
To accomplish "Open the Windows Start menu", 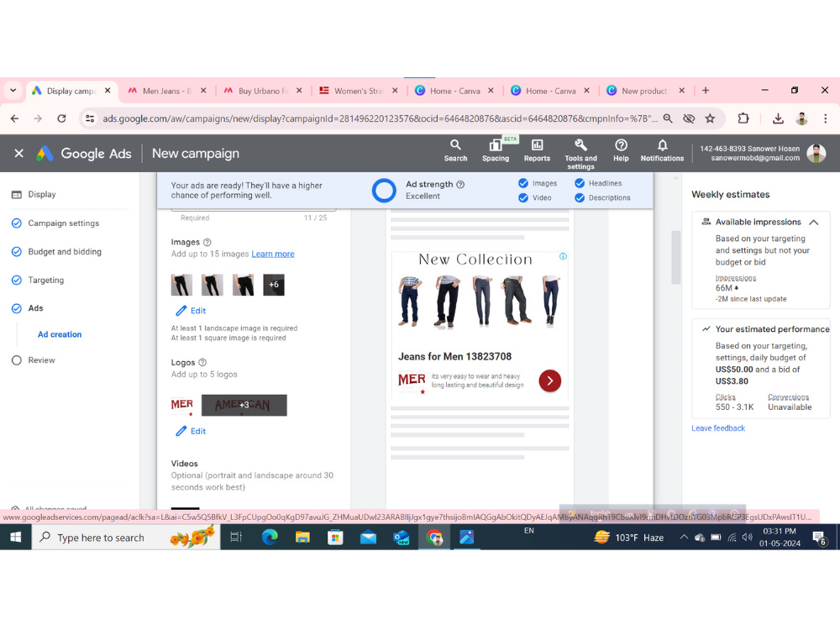I will coord(15,538).
